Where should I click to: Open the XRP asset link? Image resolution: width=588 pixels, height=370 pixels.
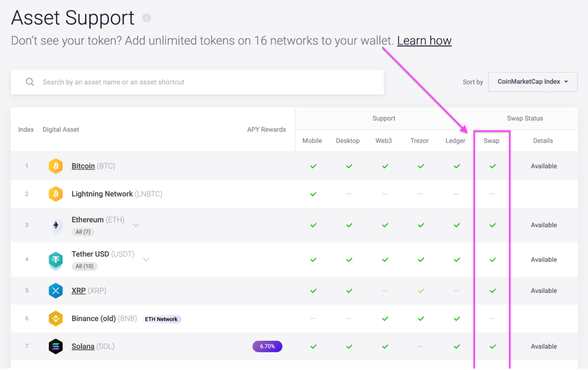79,291
